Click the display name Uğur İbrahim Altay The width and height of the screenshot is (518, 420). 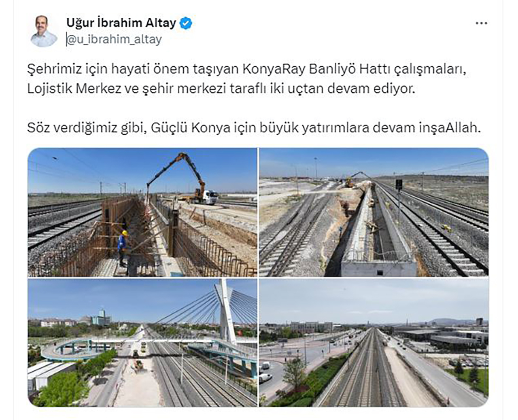tap(121, 23)
